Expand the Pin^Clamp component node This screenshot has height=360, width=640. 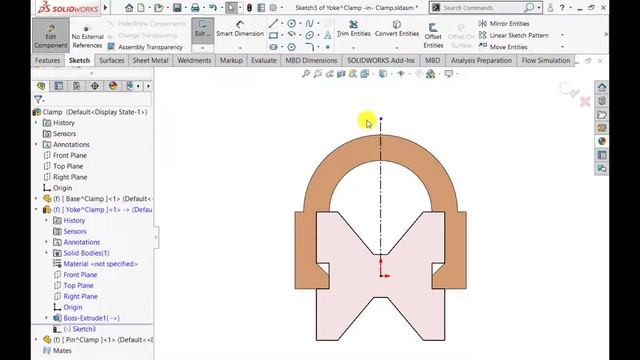click(x=36, y=340)
